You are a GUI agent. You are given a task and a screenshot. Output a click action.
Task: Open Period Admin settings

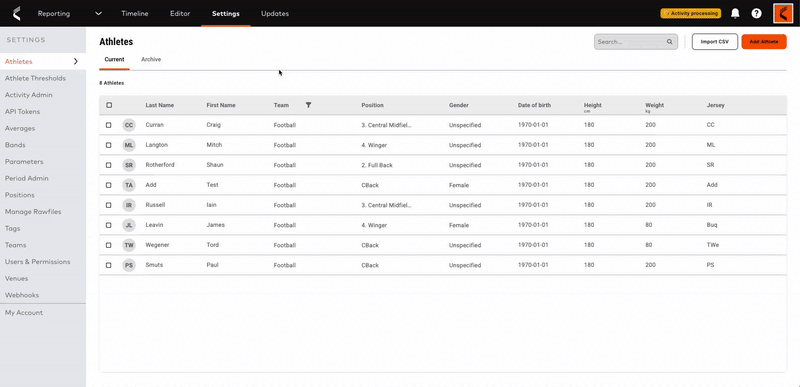(x=27, y=178)
